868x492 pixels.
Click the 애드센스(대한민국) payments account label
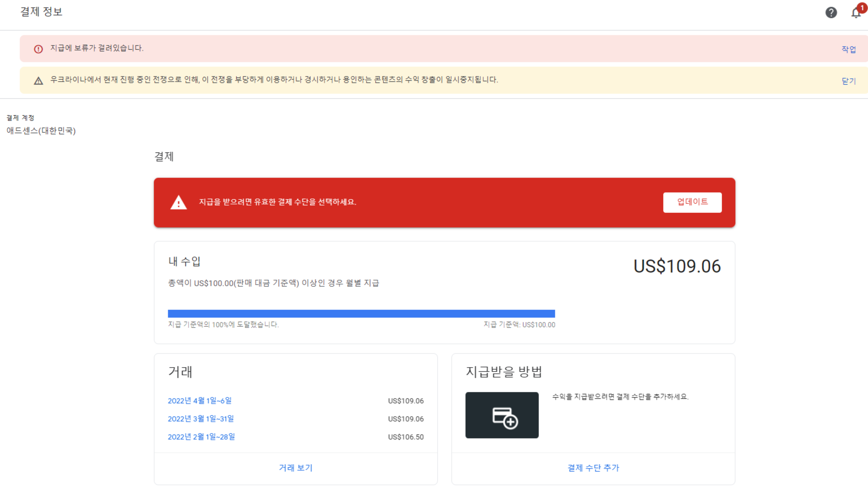point(41,131)
